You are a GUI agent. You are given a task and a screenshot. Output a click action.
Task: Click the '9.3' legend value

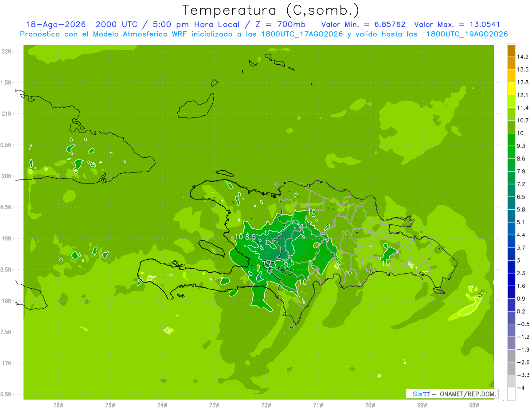click(521, 146)
